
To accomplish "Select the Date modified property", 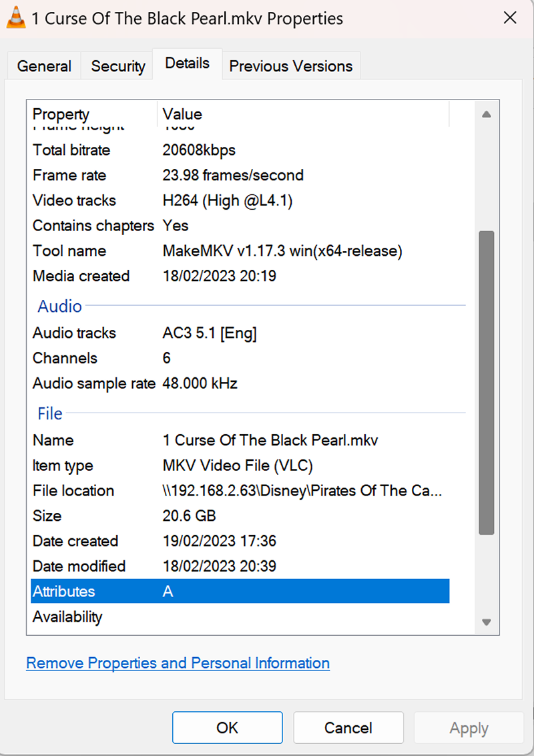I will tap(79, 566).
